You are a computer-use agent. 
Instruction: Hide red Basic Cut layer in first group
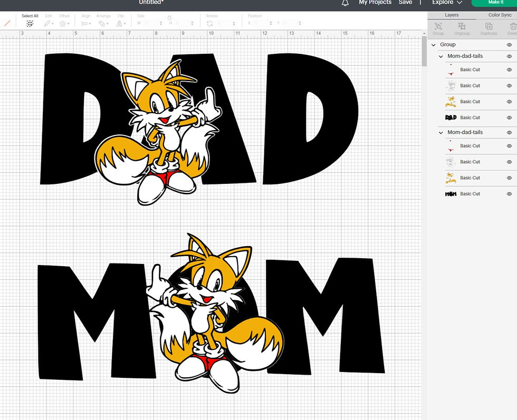coord(510,70)
